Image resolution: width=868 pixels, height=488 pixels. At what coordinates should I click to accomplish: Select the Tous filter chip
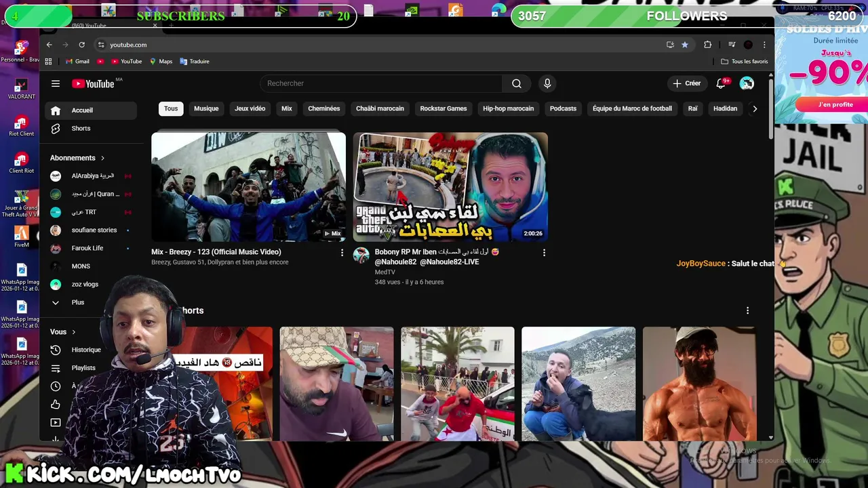171,108
